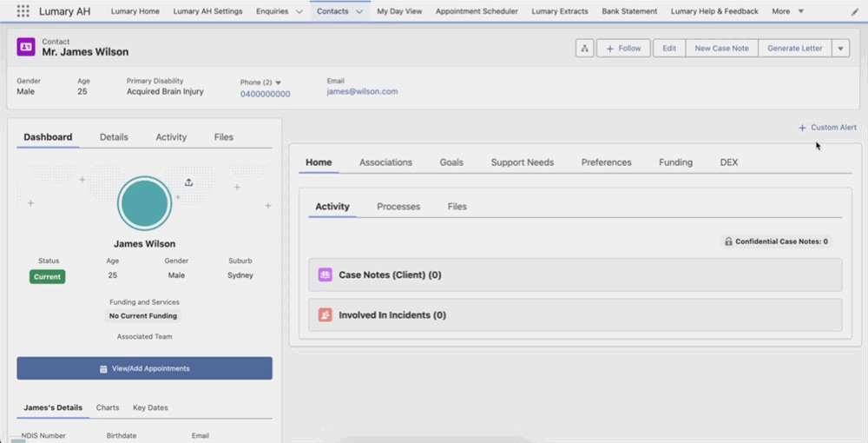Click the Confidential Case Notes lock icon
Screen dimensions: 868x443
(729, 241)
